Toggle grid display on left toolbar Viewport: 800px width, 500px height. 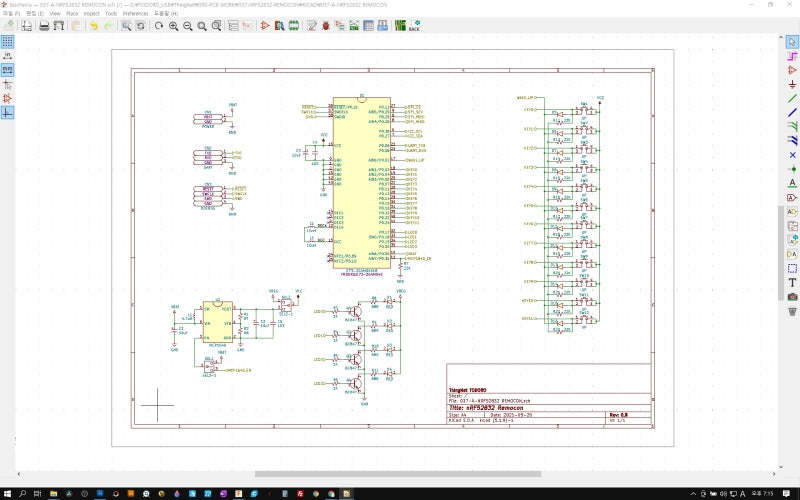[7, 41]
